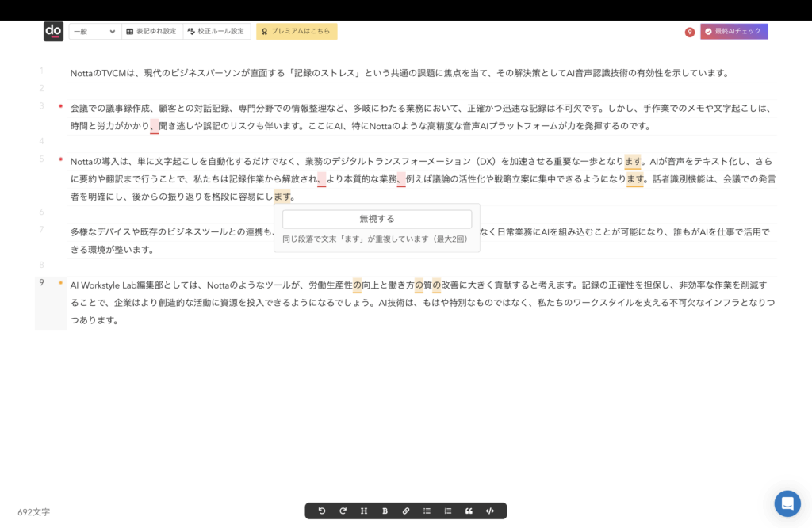This screenshot has width=812, height=528.
Task: Insert a hyperlink using the link icon
Action: tap(406, 511)
